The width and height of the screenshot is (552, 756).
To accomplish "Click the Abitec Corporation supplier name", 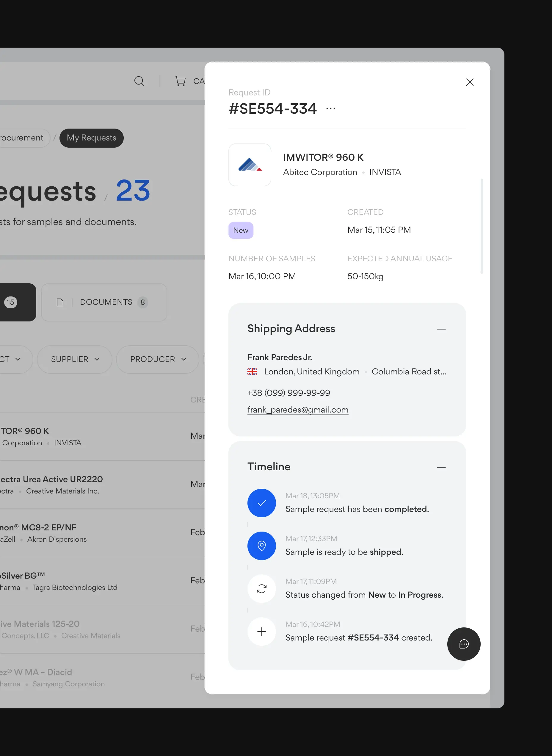I will [x=320, y=172].
